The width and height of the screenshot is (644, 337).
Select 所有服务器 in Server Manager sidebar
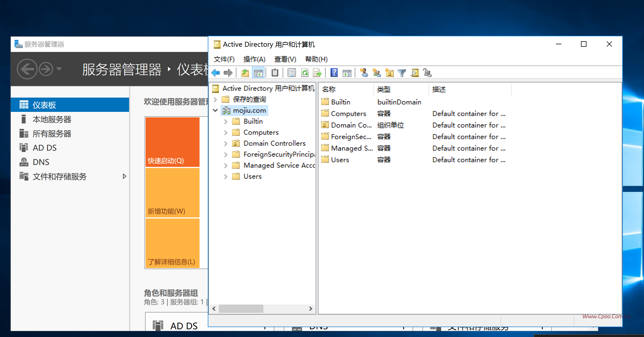tap(70, 134)
